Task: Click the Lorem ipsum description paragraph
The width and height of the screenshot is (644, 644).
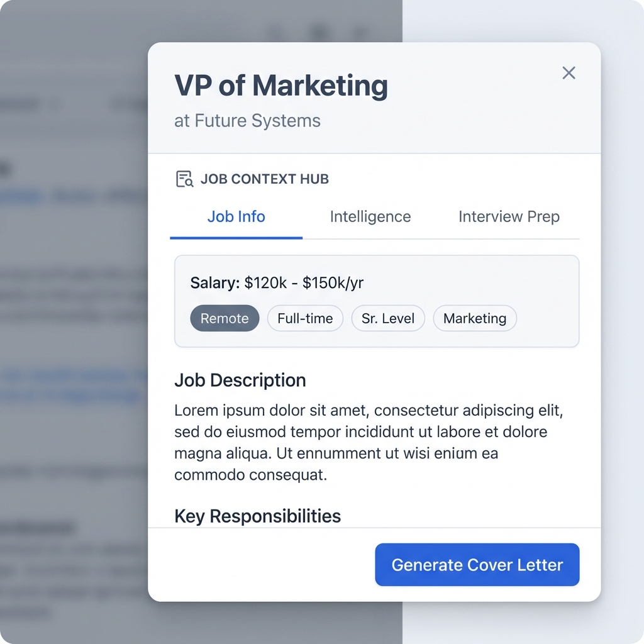Action: coord(368,443)
